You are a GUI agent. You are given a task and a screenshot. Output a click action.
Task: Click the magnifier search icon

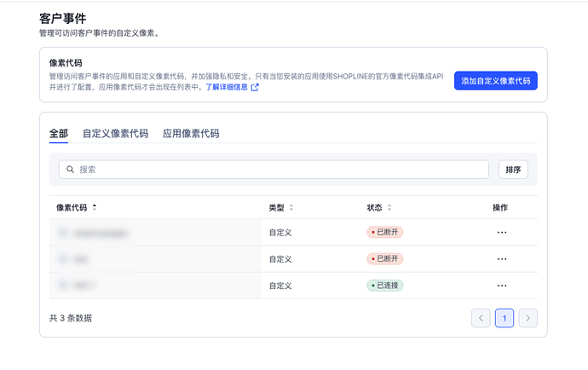coord(70,170)
